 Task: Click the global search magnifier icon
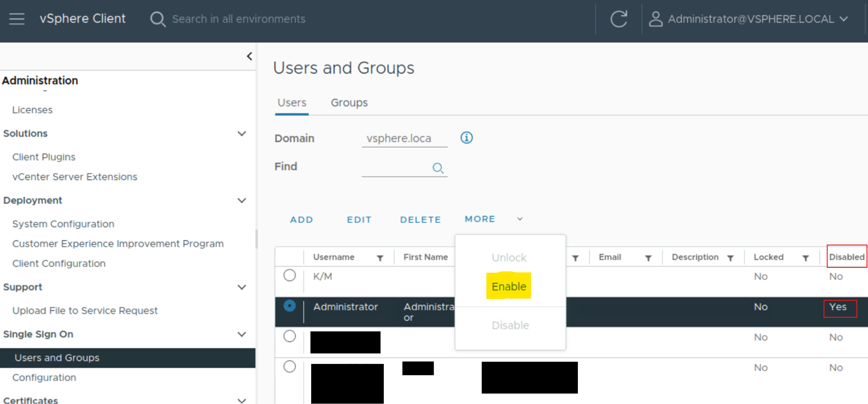158,19
